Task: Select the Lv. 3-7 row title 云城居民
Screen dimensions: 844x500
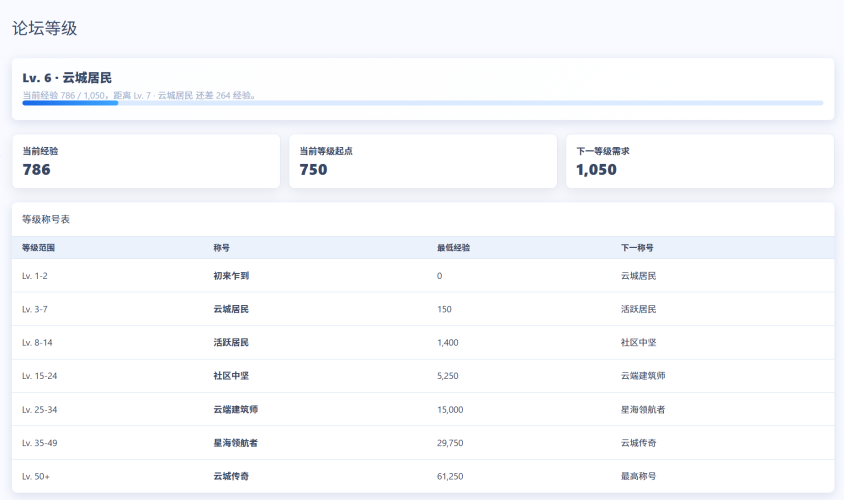Action: point(231,309)
